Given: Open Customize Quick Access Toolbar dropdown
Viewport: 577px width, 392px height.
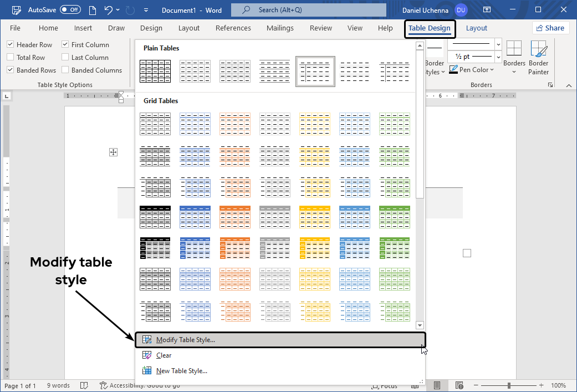Looking at the screenshot, I should pos(146,10).
